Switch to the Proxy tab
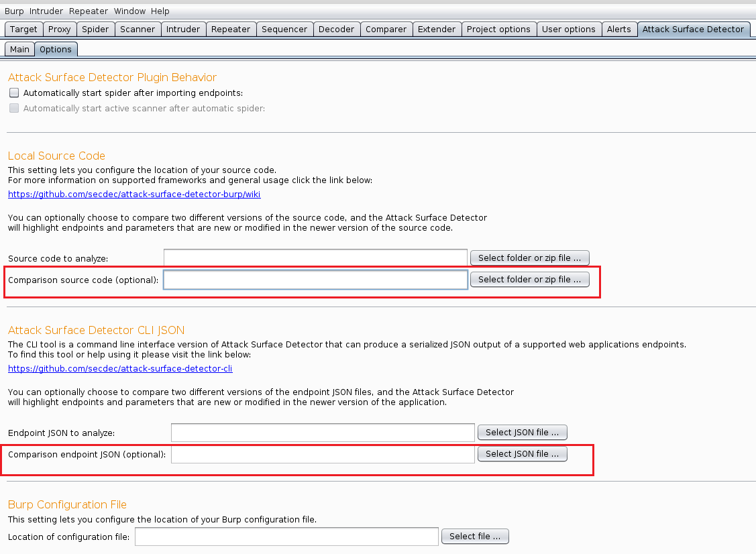This screenshot has width=756, height=554. (59, 30)
